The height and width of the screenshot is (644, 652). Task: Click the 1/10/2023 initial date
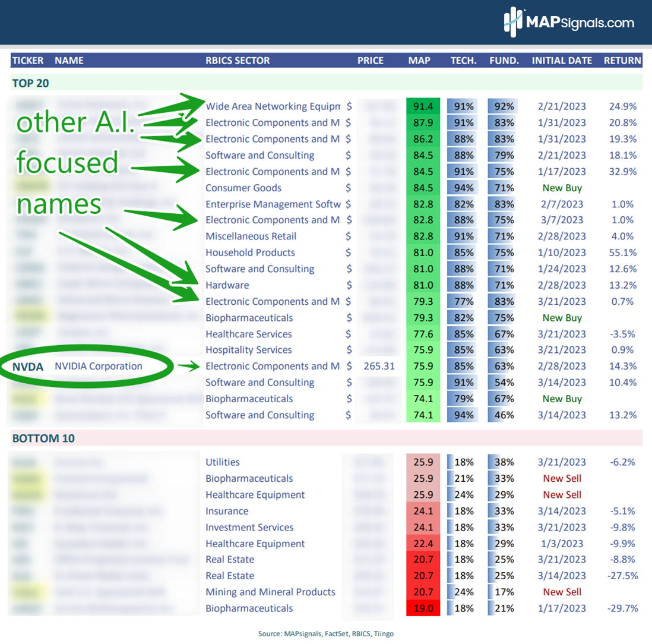pyautogui.click(x=562, y=252)
